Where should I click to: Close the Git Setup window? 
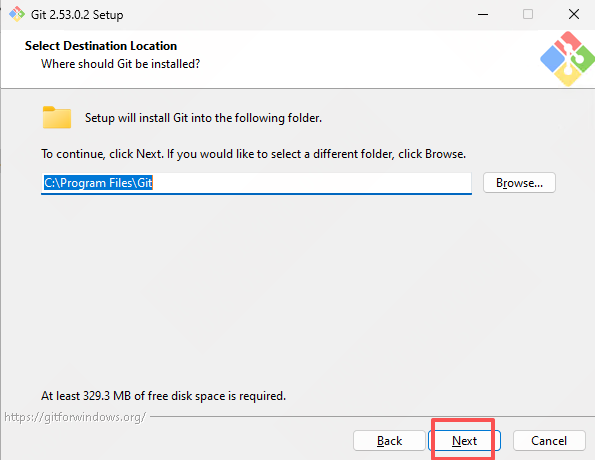[574, 14]
